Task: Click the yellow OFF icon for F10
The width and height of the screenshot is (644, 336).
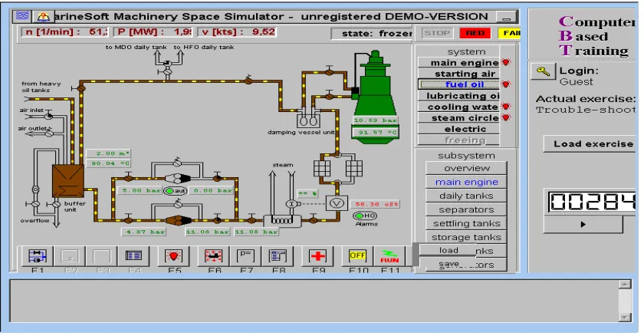Action: [357, 256]
